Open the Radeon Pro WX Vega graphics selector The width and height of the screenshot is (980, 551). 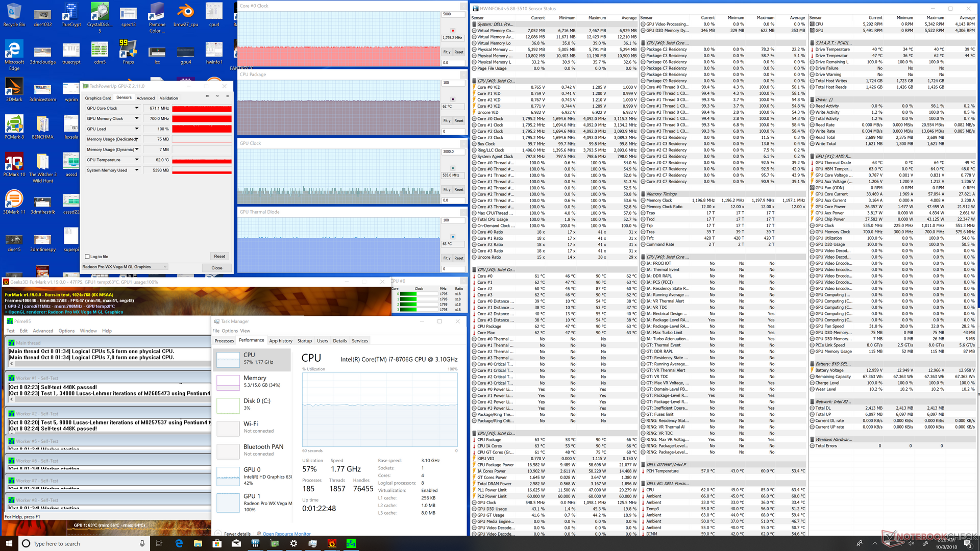[125, 267]
